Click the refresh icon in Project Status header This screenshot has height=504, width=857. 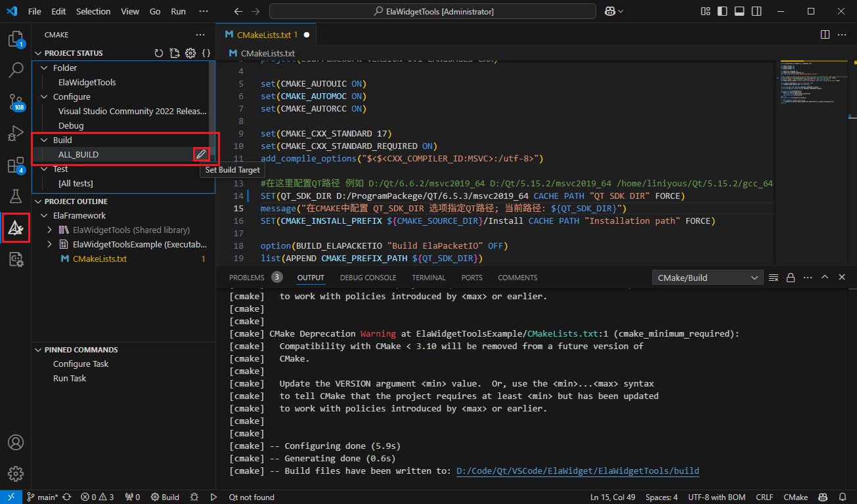pos(158,53)
